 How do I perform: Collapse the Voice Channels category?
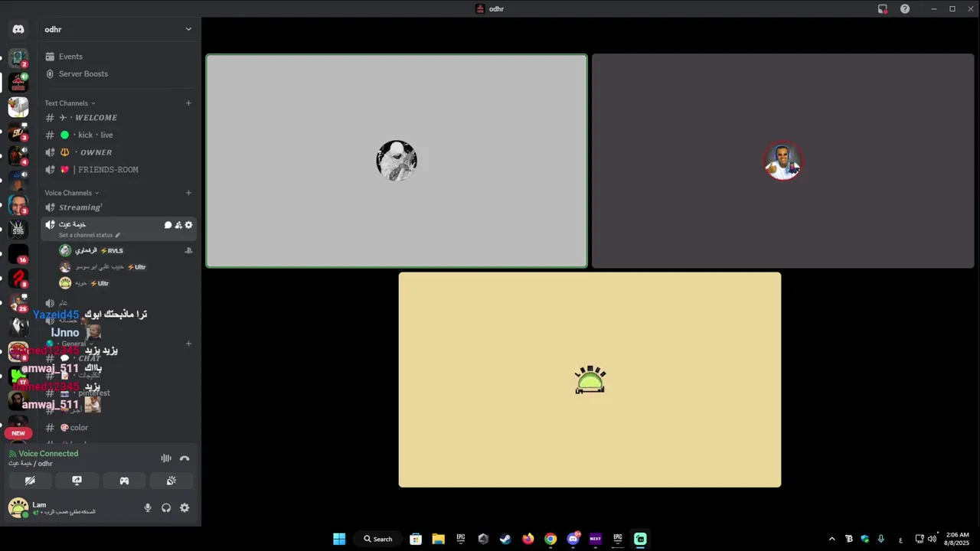pos(71,193)
